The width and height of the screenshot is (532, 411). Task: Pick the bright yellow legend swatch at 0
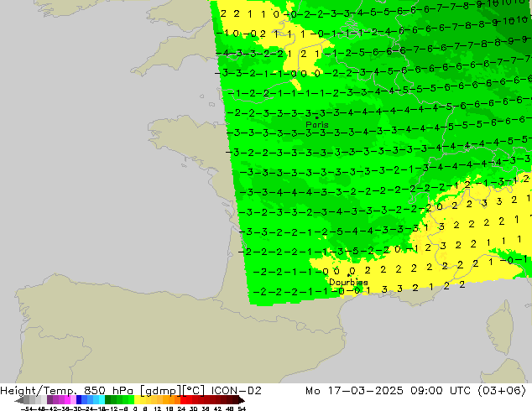[x=137, y=400]
